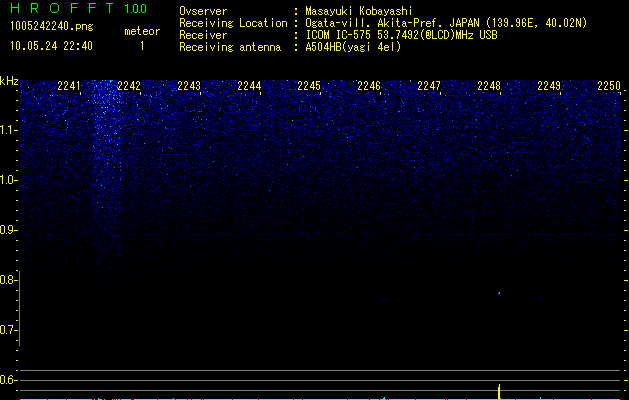The width and height of the screenshot is (629, 400).
Task: Click the A504HB(yagi 4el) antenna text
Action: (353, 47)
